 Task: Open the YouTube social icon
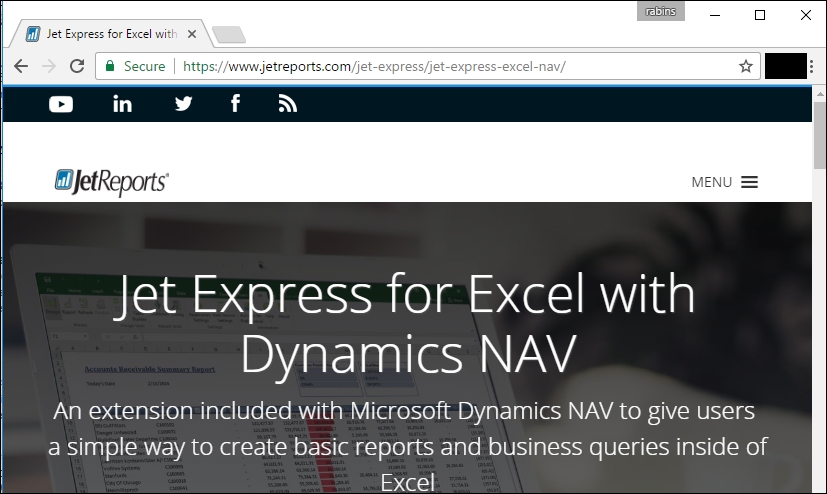[x=61, y=104]
